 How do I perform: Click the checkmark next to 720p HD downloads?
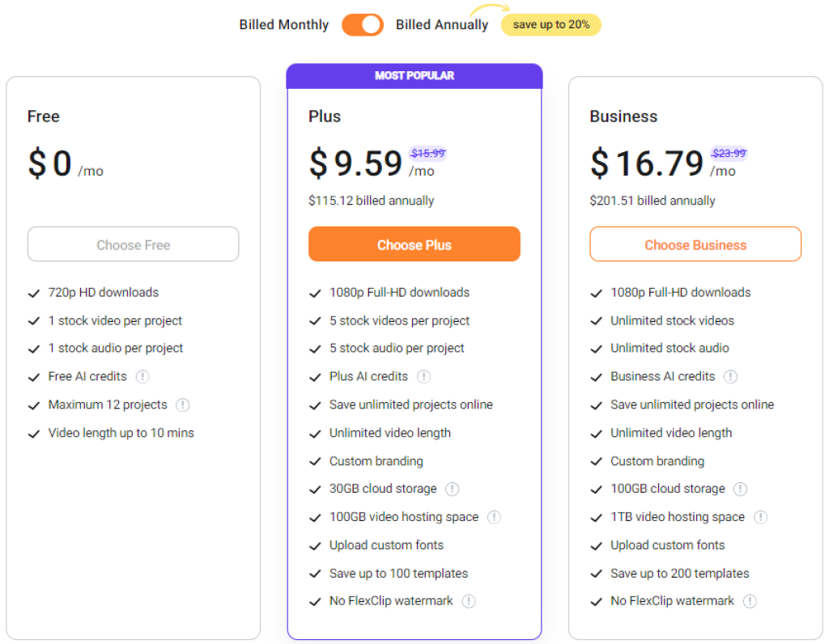(33, 292)
